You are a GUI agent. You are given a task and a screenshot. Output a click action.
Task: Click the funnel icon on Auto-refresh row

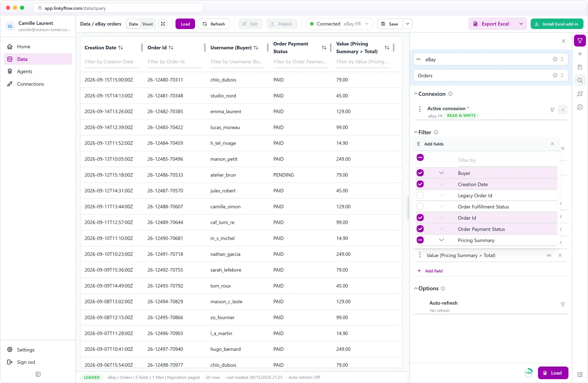pyautogui.click(x=562, y=304)
